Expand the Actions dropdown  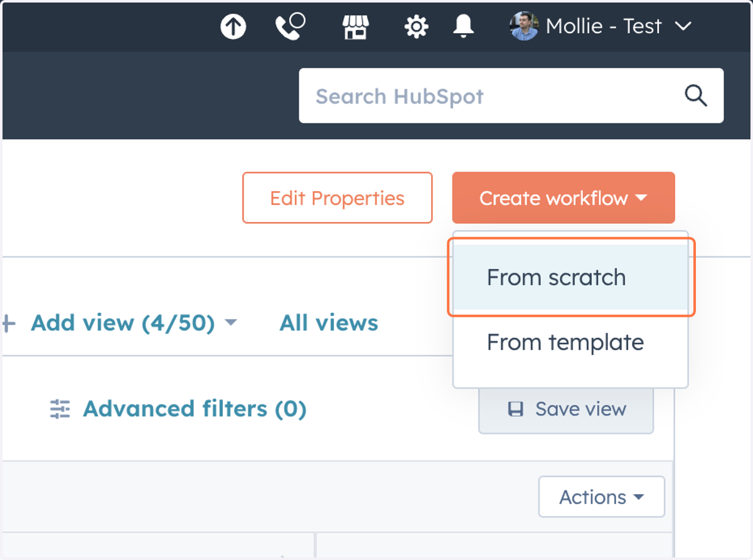point(602,497)
